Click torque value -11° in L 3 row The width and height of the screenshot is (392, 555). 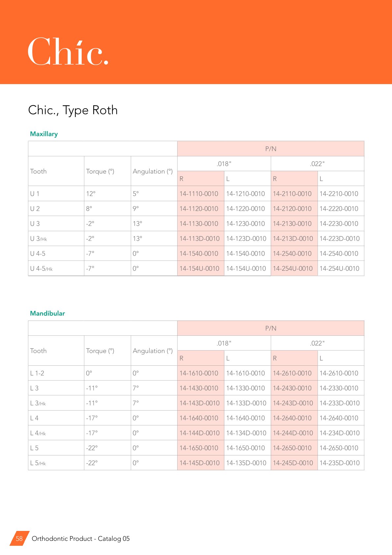click(x=92, y=388)
